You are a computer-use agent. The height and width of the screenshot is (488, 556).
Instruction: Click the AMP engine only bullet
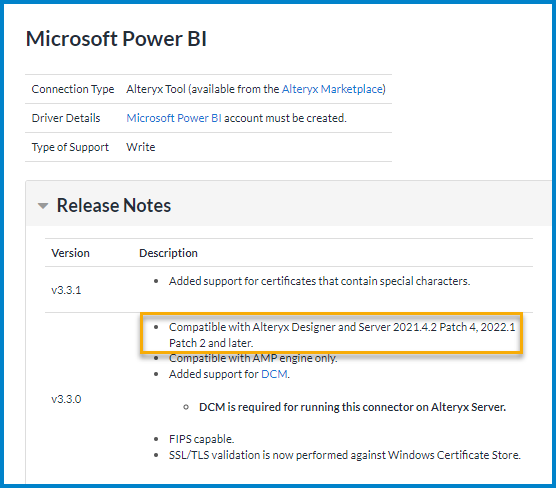[x=253, y=358]
